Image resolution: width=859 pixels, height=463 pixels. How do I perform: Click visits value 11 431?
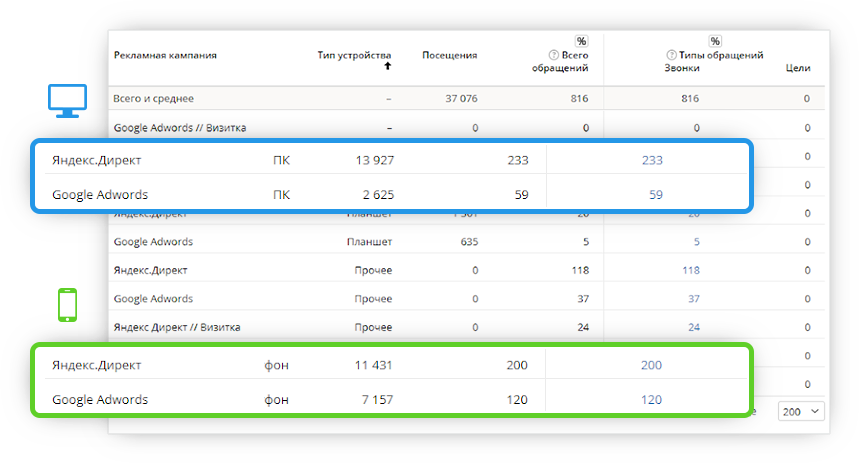(374, 365)
